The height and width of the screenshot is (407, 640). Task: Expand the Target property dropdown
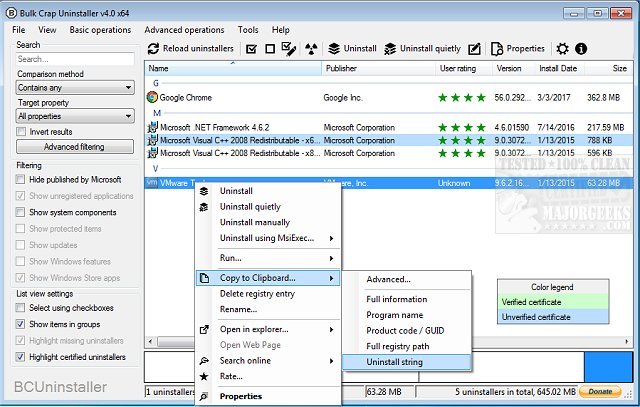[75, 117]
